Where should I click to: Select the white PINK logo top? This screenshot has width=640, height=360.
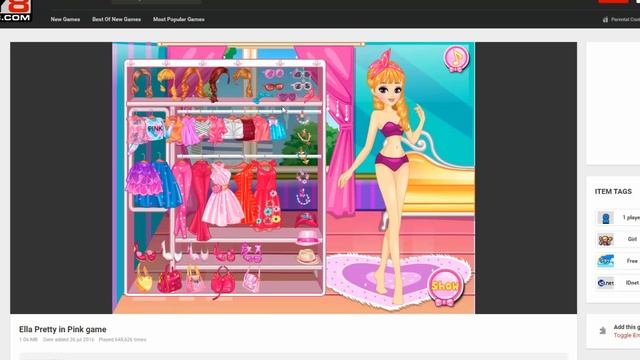(x=154, y=128)
